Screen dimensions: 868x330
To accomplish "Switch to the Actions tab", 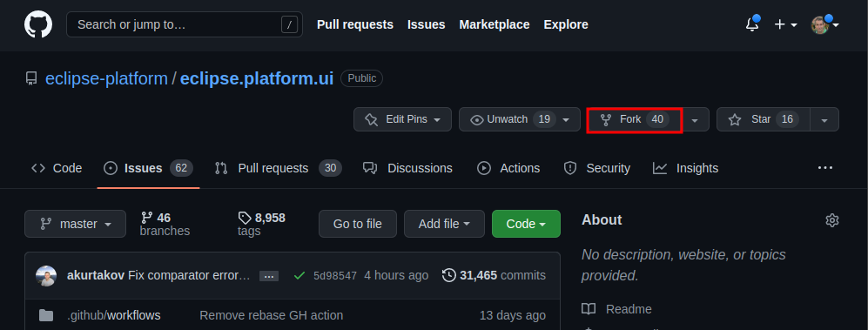I will 508,168.
